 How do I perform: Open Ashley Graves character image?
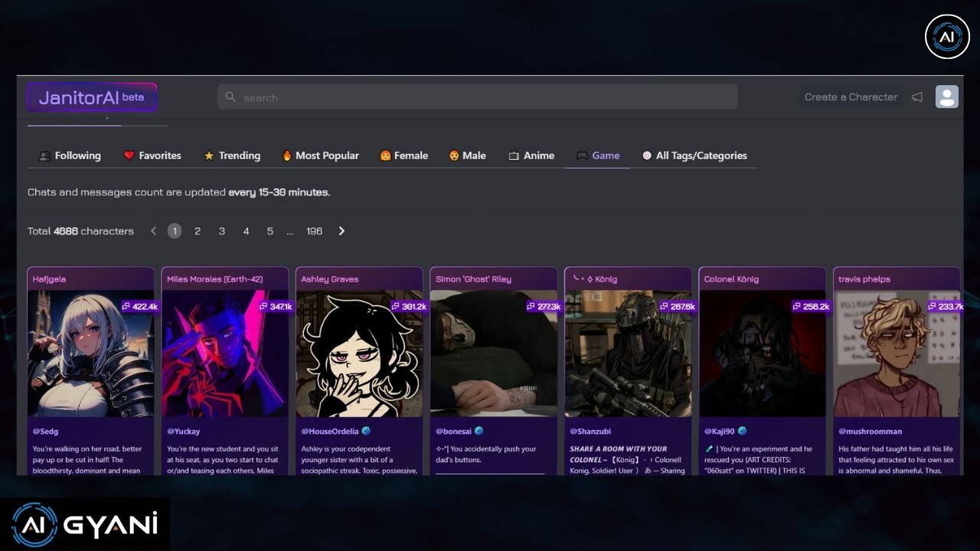(359, 354)
